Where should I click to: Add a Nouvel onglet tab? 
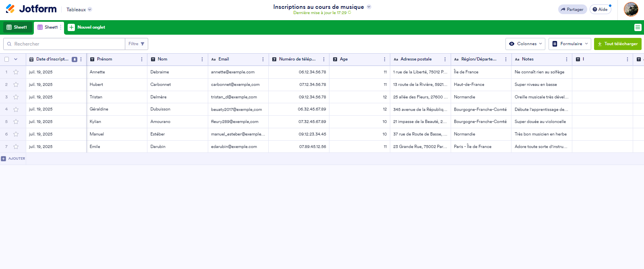(x=87, y=27)
